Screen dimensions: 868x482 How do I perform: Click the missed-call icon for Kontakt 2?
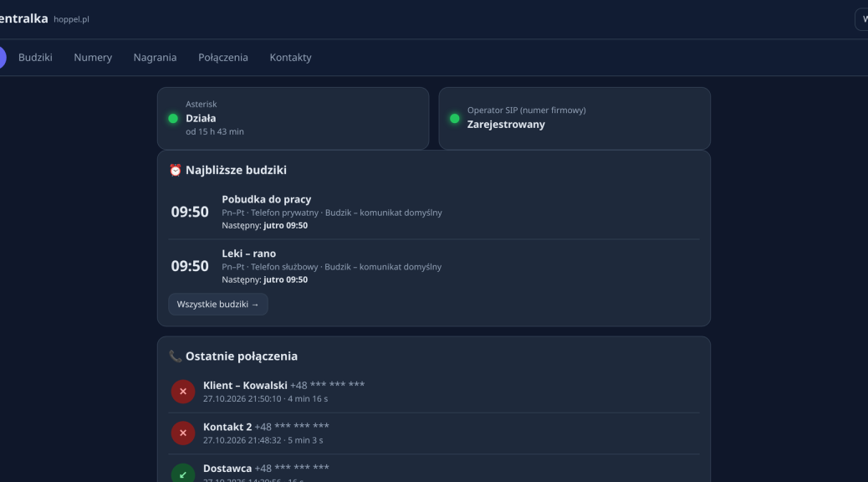pyautogui.click(x=182, y=433)
